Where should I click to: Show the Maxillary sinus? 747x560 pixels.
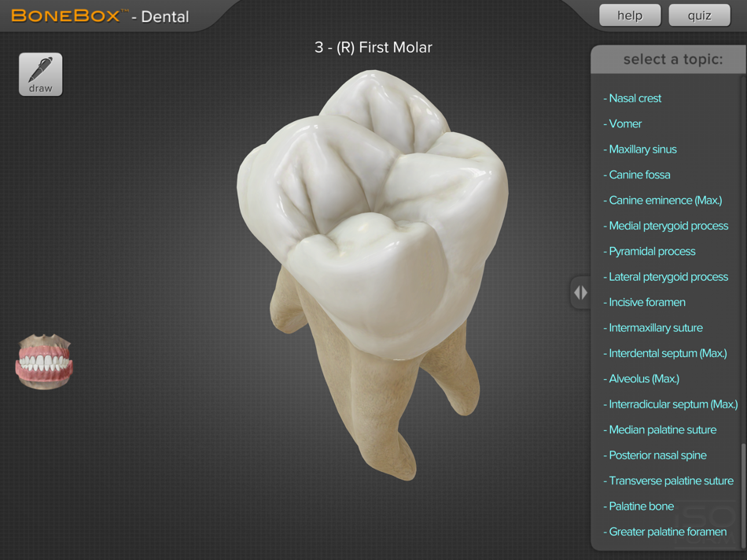pyautogui.click(x=640, y=149)
